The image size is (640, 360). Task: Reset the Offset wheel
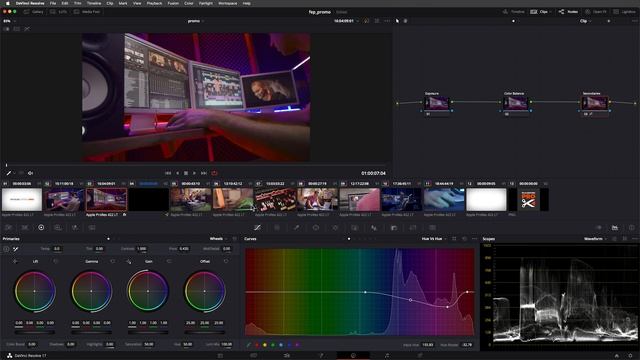tap(226, 261)
